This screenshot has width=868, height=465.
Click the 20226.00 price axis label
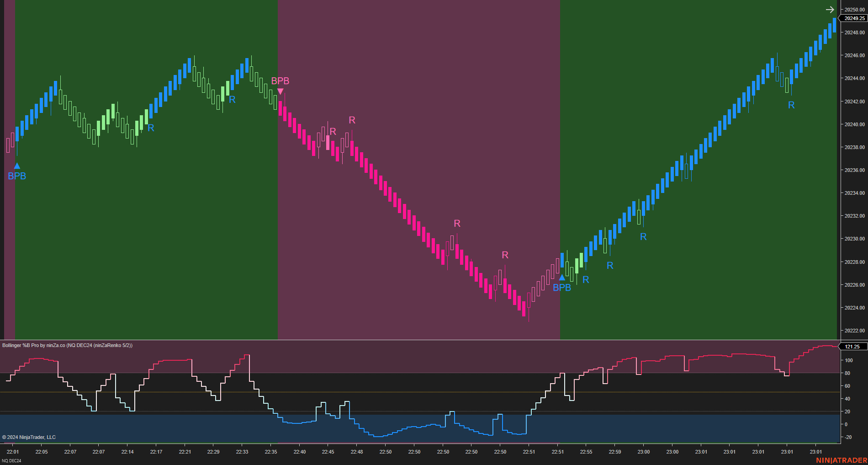pyautogui.click(x=854, y=285)
